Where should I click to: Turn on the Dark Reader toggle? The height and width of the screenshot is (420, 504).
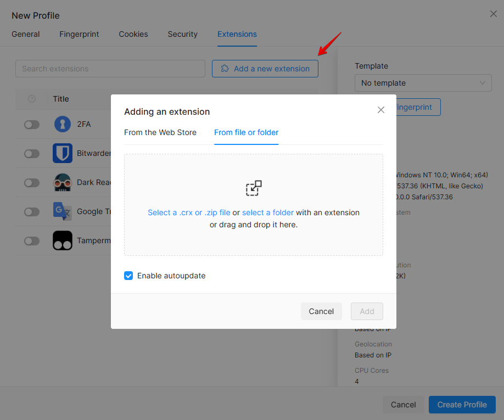[x=32, y=183]
